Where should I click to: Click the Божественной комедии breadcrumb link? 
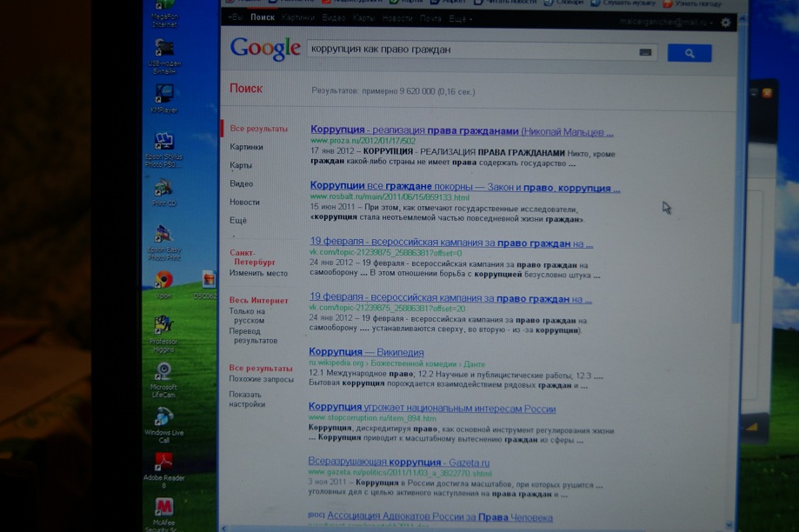coord(413,364)
